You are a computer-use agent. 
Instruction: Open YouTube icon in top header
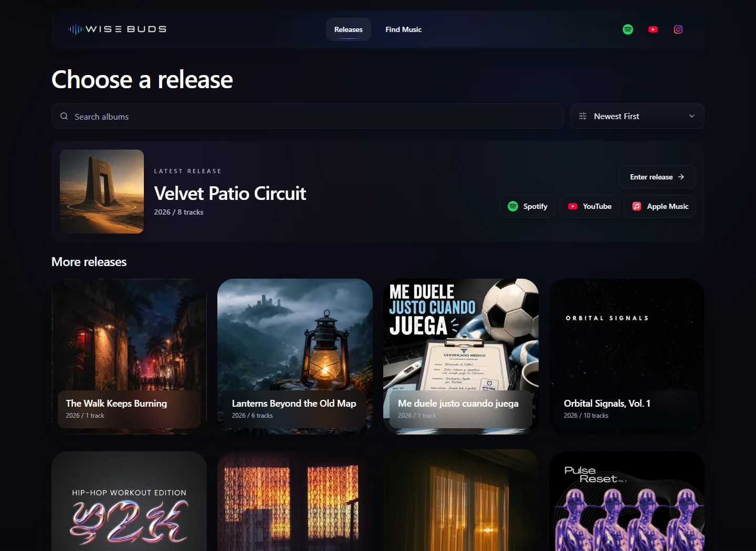(653, 29)
